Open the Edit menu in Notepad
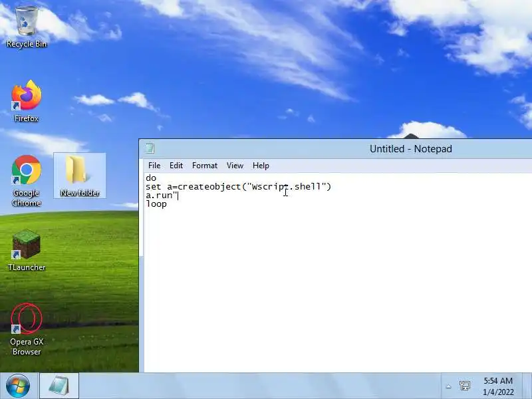This screenshot has height=399, width=532. [x=176, y=166]
